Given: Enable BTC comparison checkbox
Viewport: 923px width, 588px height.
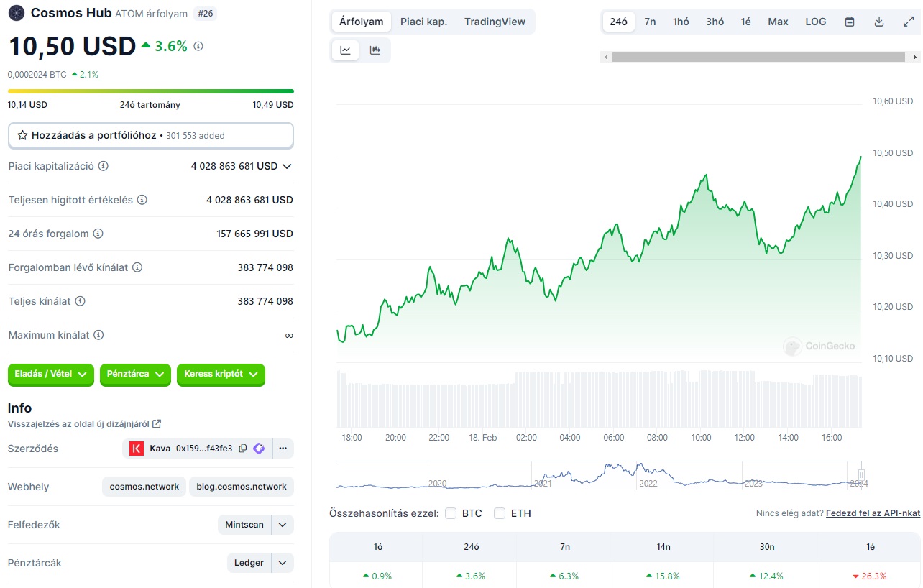Looking at the screenshot, I should [451, 513].
